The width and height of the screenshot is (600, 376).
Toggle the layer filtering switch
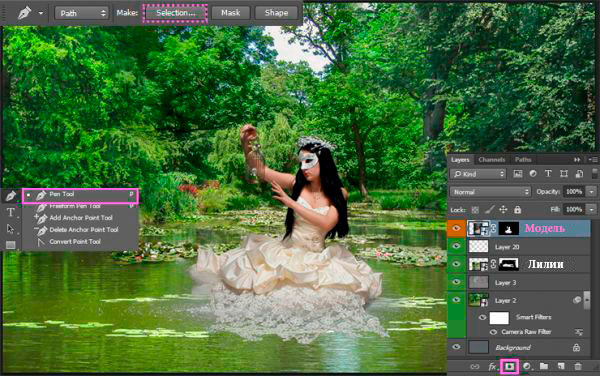click(595, 173)
